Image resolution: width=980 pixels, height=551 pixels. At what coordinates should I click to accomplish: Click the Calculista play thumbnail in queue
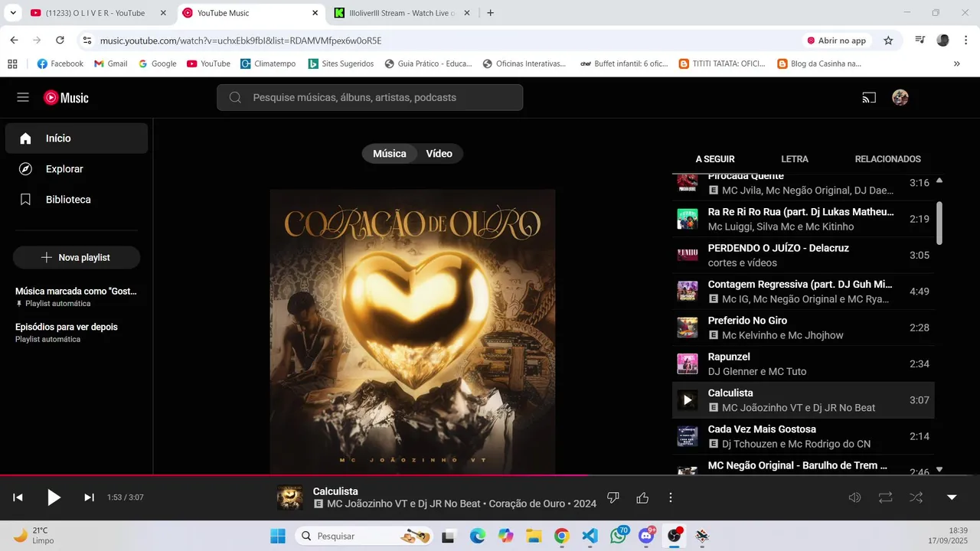[688, 400]
